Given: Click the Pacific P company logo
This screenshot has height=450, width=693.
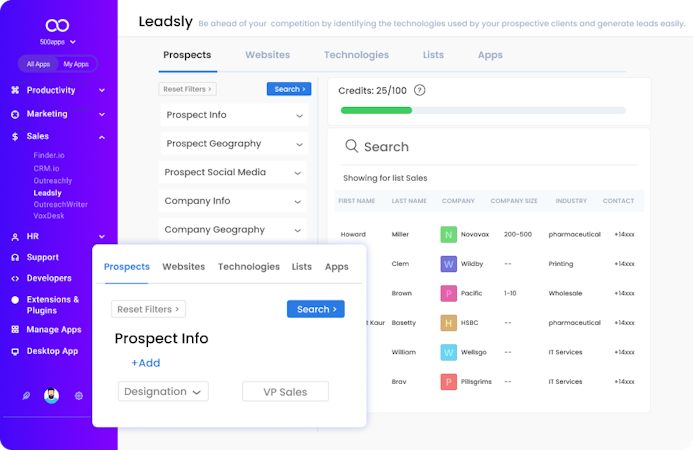Looking at the screenshot, I should 448,294.
